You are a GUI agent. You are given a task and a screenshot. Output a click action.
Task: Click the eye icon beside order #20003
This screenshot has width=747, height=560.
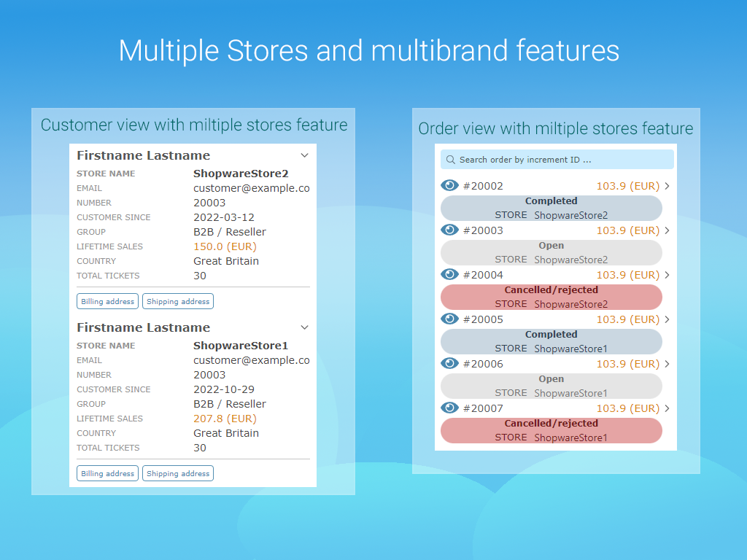click(450, 230)
